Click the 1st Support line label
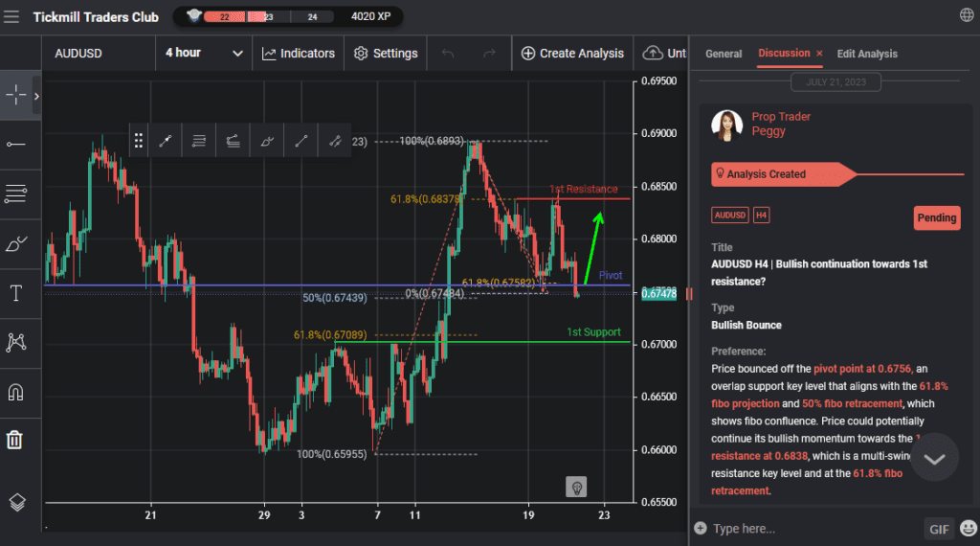Viewport: 980px width, 546px height. [593, 332]
